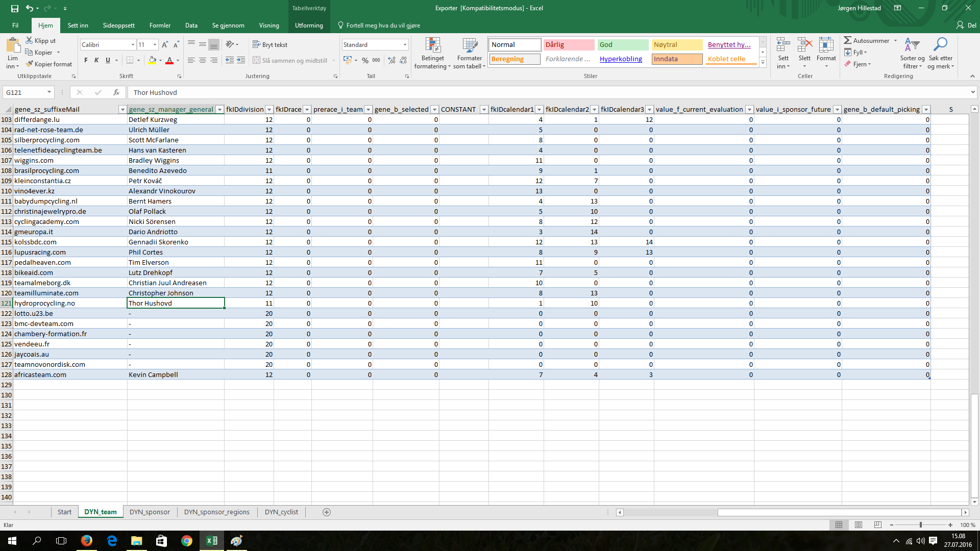Click the Kopier format paintbrush
The image size is (980, 551).
(49, 64)
